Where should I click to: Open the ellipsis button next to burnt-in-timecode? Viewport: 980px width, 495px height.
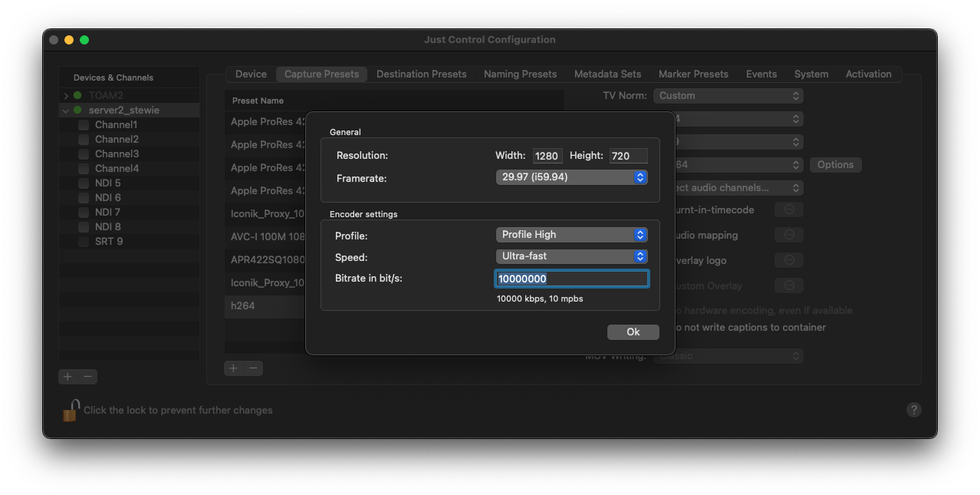tap(789, 210)
